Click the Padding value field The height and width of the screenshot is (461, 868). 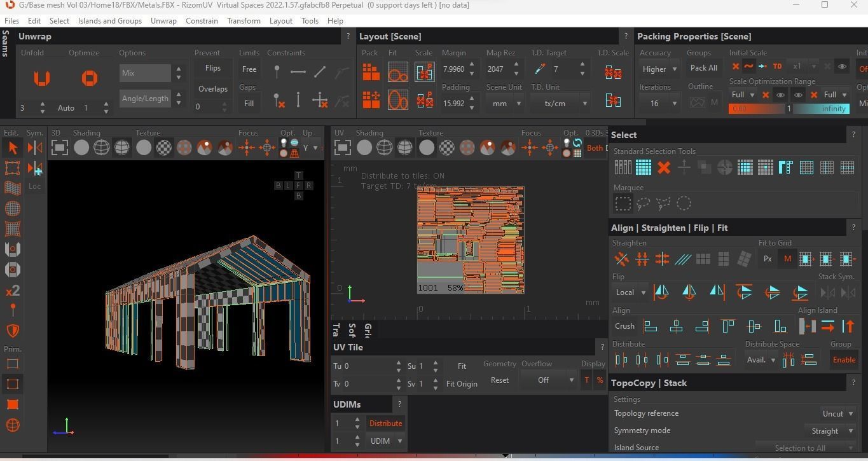pos(454,103)
